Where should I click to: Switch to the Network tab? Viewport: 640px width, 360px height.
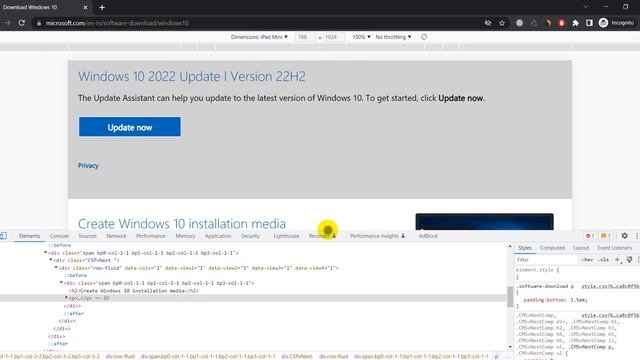pyautogui.click(x=116, y=236)
